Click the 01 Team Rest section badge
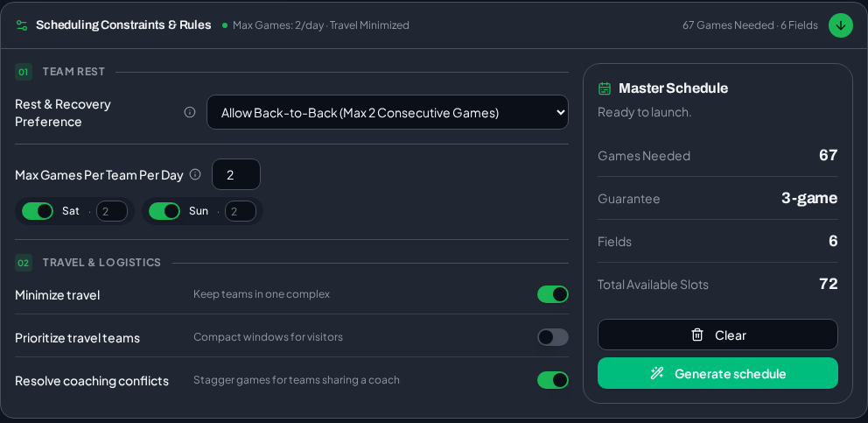This screenshot has width=868, height=423. (x=24, y=72)
